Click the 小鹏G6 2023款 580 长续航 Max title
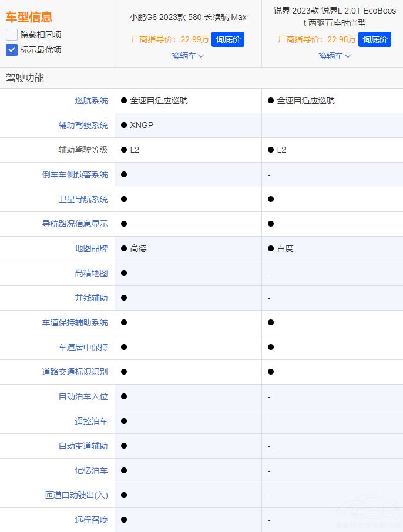The width and height of the screenshot is (403, 532). click(188, 17)
